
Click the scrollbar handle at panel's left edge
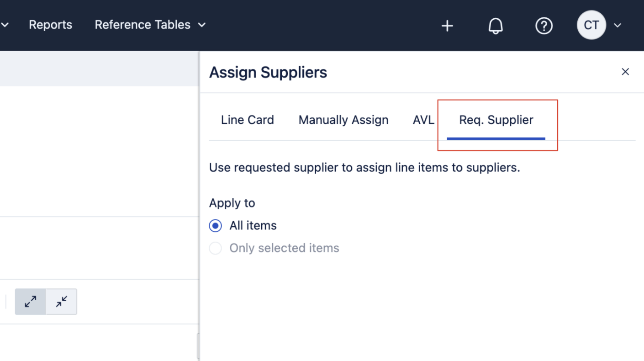[198, 346]
